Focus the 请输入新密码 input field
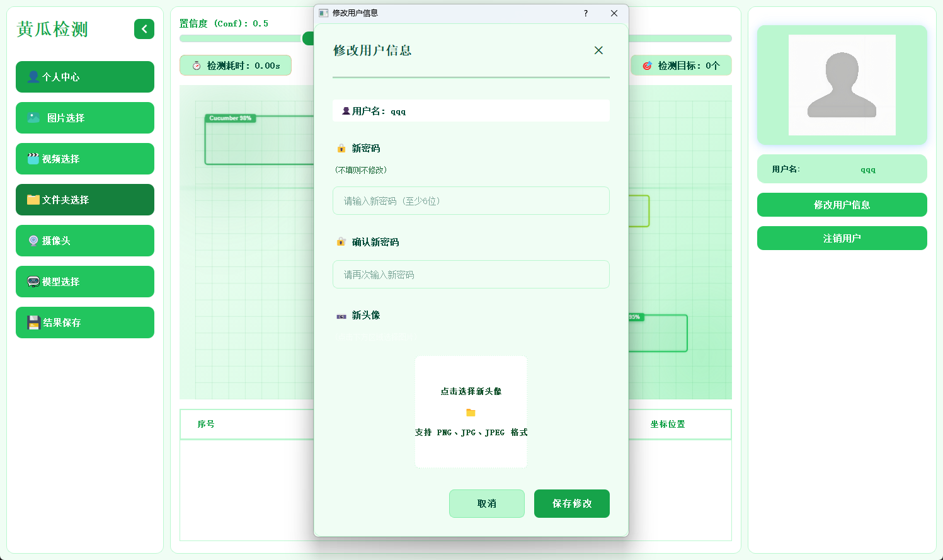 point(471,201)
